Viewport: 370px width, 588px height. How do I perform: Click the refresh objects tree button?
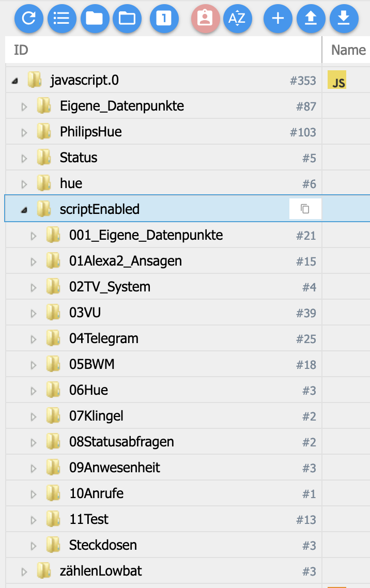29,19
